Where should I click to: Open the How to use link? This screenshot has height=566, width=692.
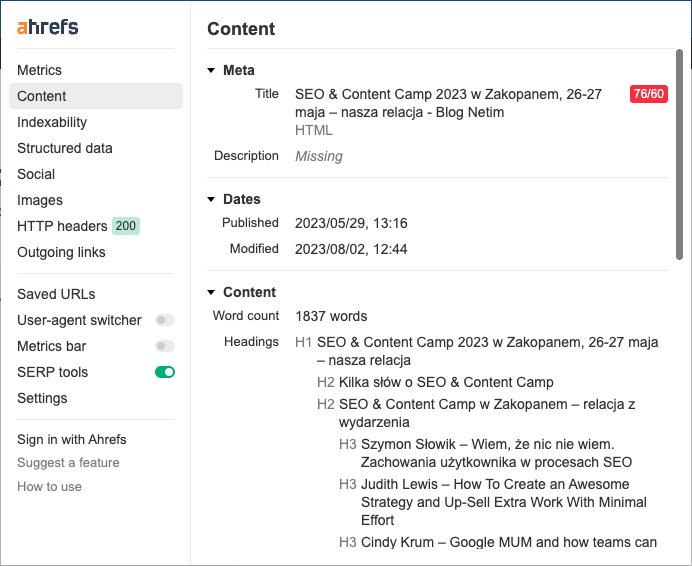coord(49,487)
